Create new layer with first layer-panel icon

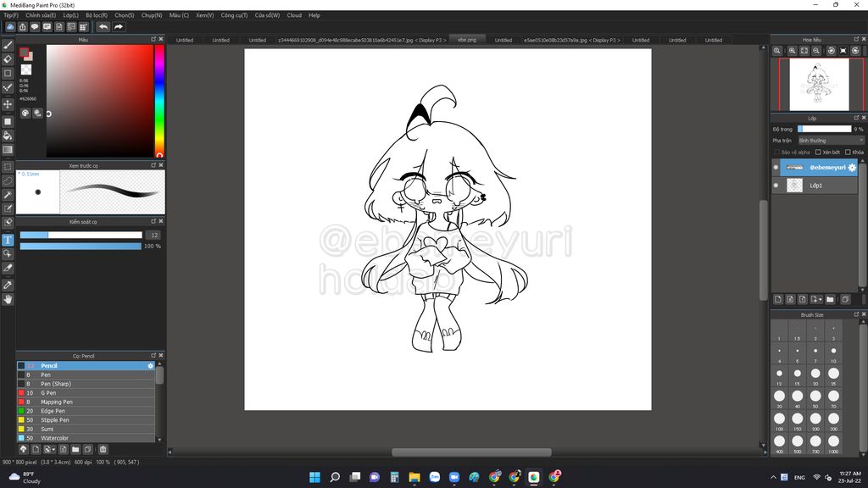(778, 299)
